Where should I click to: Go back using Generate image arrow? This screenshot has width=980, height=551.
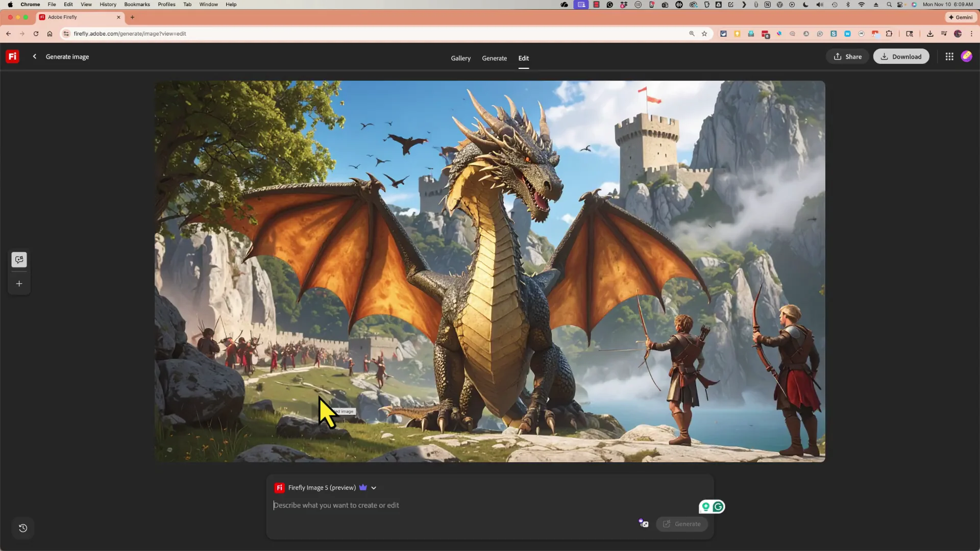point(35,57)
